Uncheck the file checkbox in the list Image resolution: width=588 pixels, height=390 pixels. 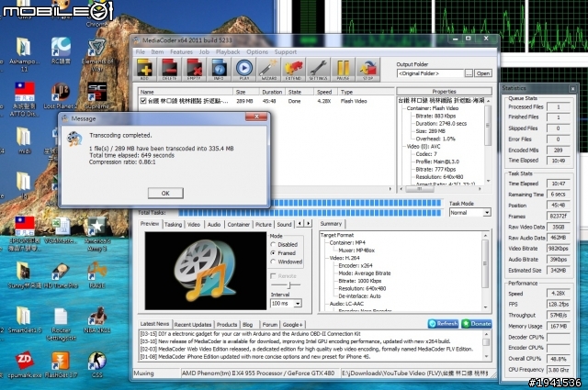click(x=143, y=101)
